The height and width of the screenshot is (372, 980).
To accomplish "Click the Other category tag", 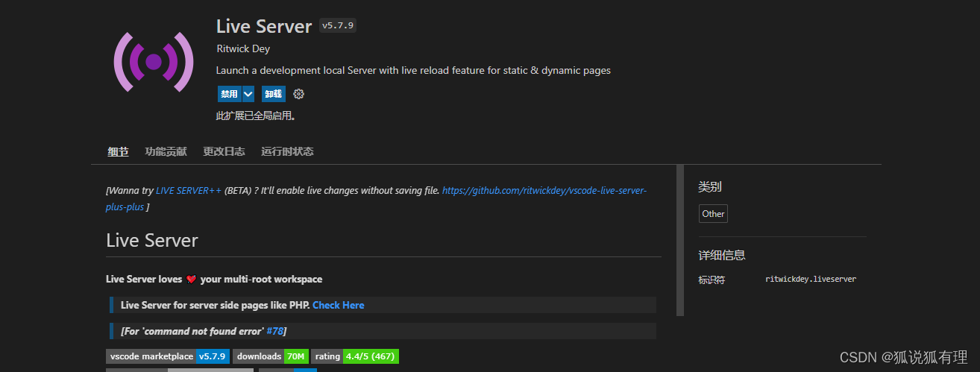I will [x=713, y=214].
